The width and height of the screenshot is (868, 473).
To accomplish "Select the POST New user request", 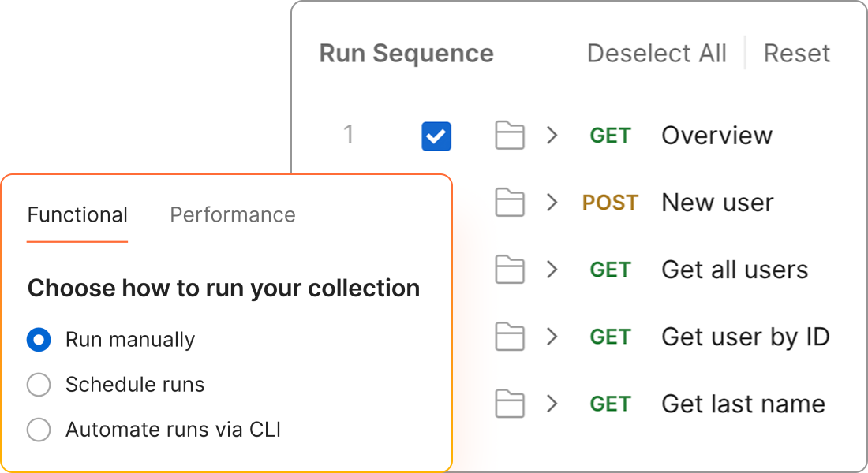I will pos(716,203).
